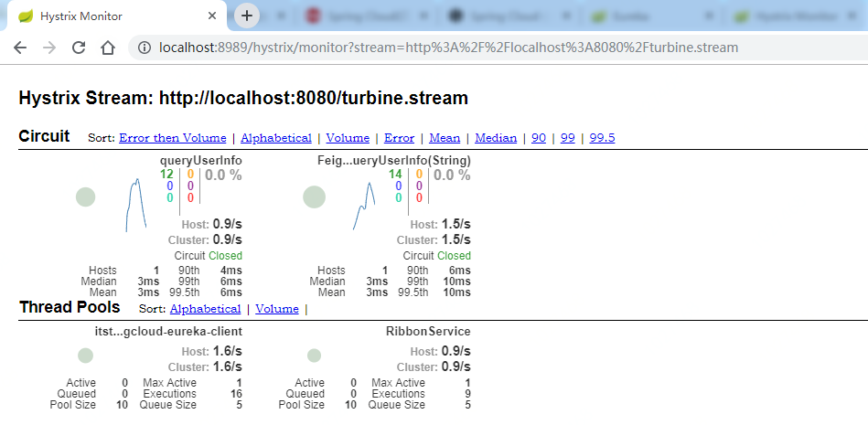Viewport: 868px width, 425px height.
Task: Sort circuits by 99th percentile
Action: tap(567, 138)
